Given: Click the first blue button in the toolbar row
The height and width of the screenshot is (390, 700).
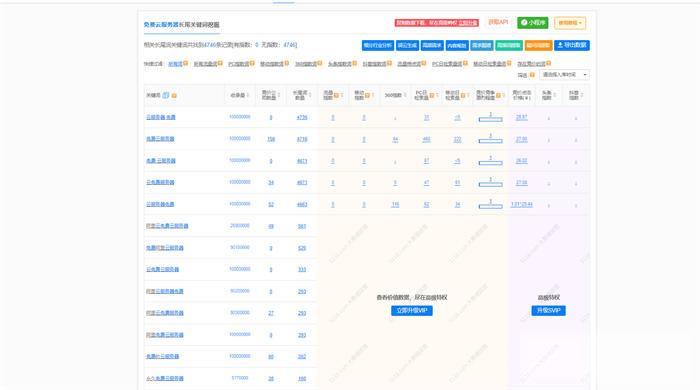Looking at the screenshot, I should [378, 45].
